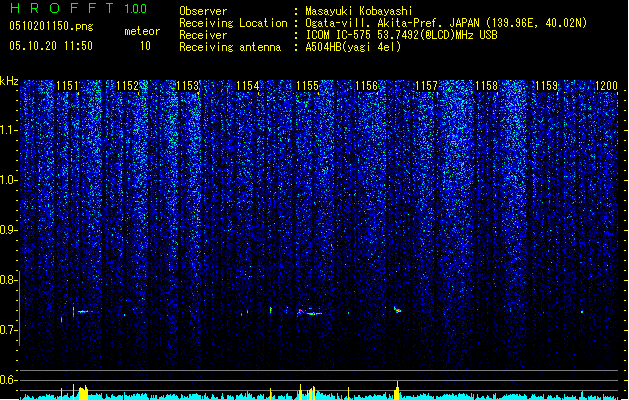Screen dimensions: 629x400
Task: Click the 1155 time marker
Action: [x=307, y=86]
